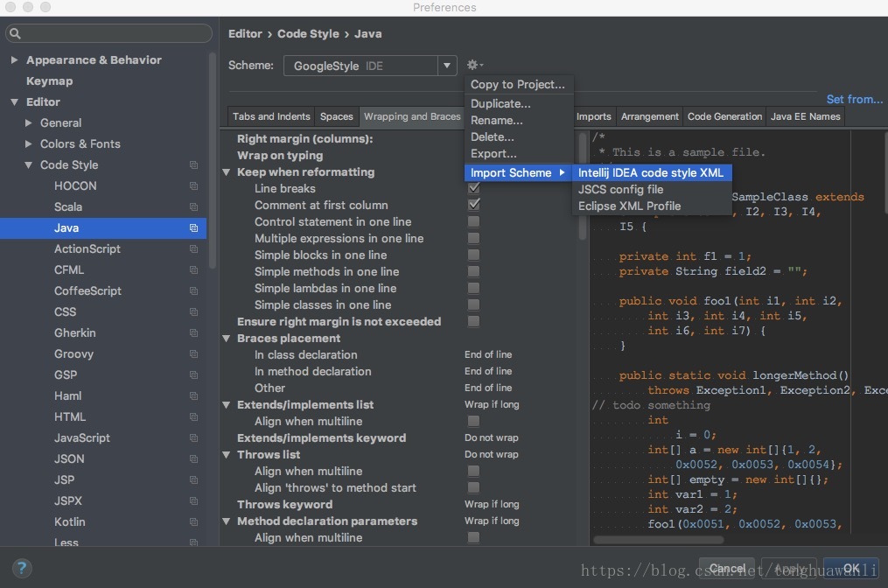Image resolution: width=888 pixels, height=588 pixels.
Task: Click the copy icon beside JavaScript row
Action: (193, 437)
